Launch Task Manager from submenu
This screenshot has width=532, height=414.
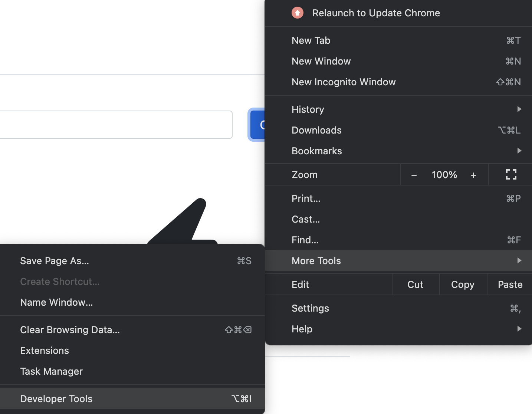tap(132, 371)
